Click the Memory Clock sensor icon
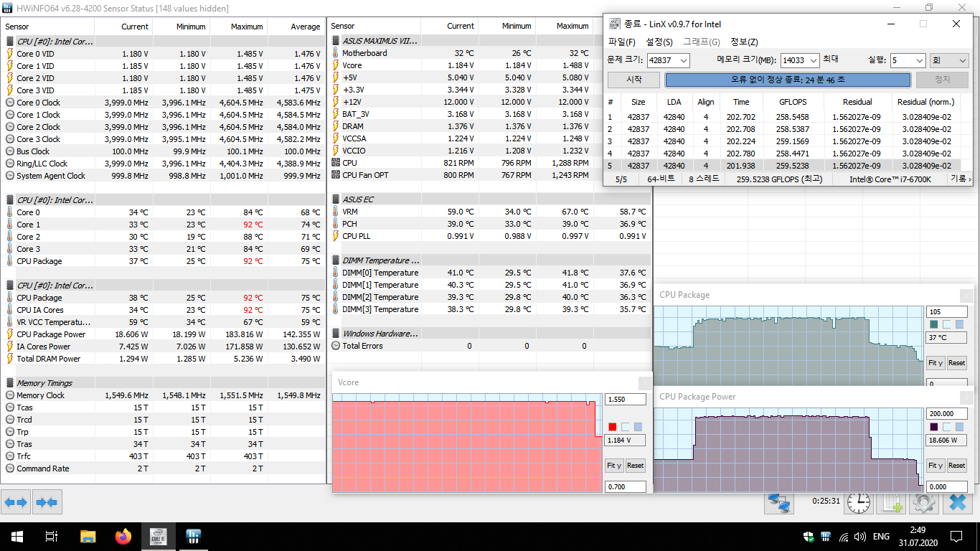 10,395
